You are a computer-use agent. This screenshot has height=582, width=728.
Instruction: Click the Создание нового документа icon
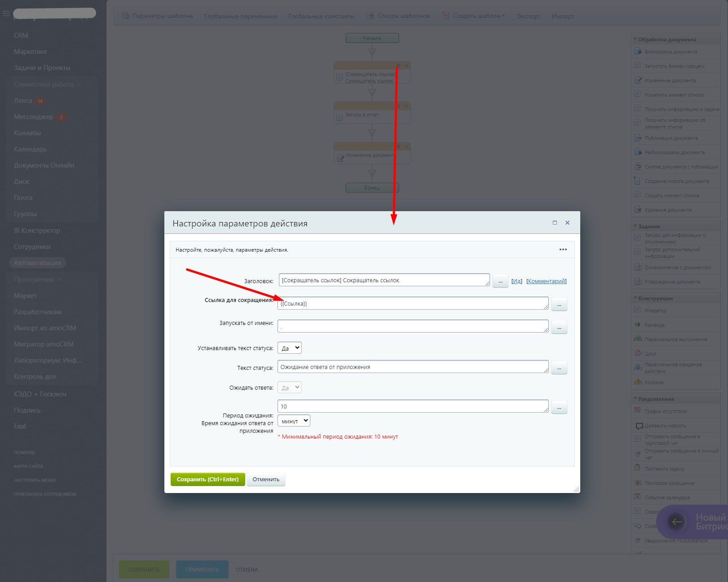pyautogui.click(x=638, y=181)
